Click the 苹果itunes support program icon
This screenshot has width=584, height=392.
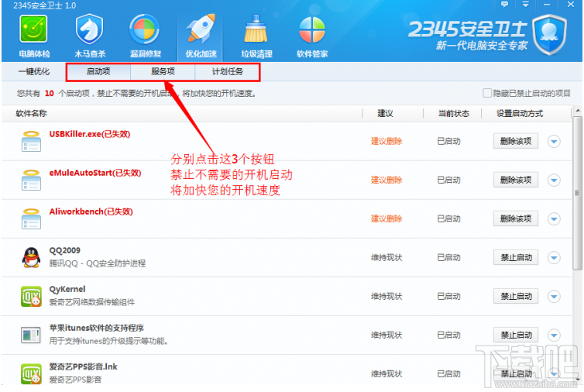[x=31, y=335]
